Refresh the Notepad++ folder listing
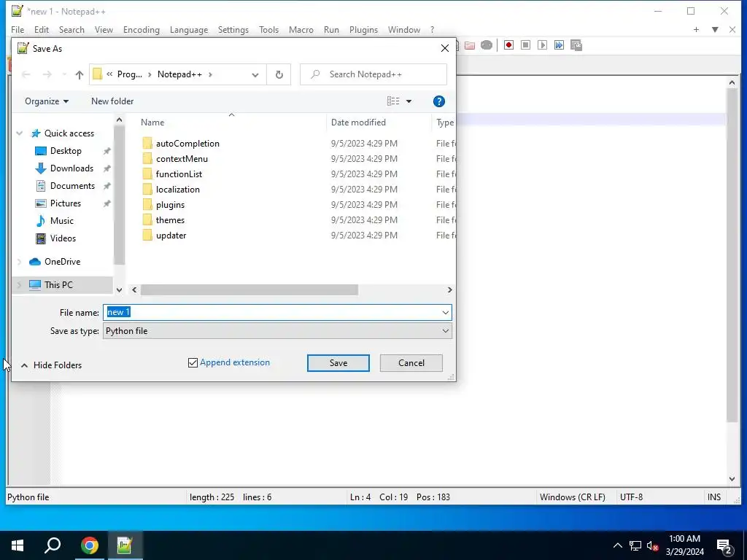 [x=279, y=75]
